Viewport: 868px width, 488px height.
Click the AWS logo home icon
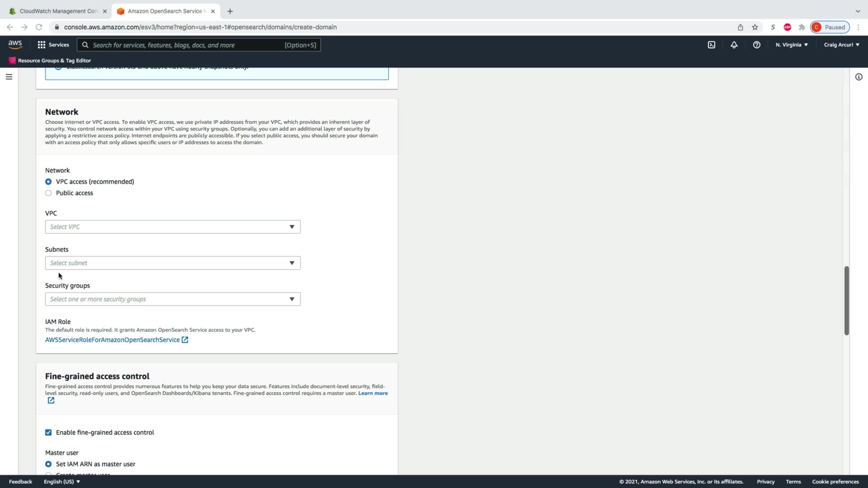[x=15, y=44]
